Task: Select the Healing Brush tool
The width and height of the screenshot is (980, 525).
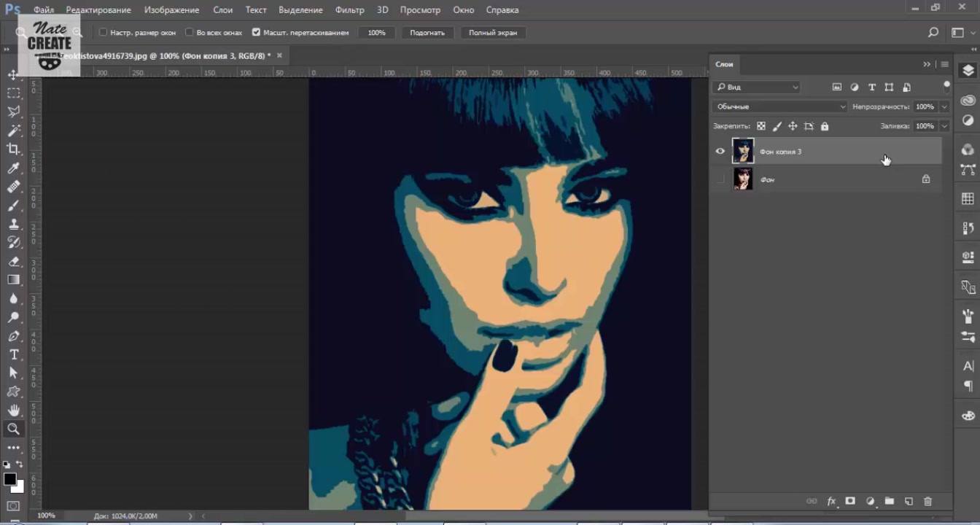Action: tap(14, 187)
